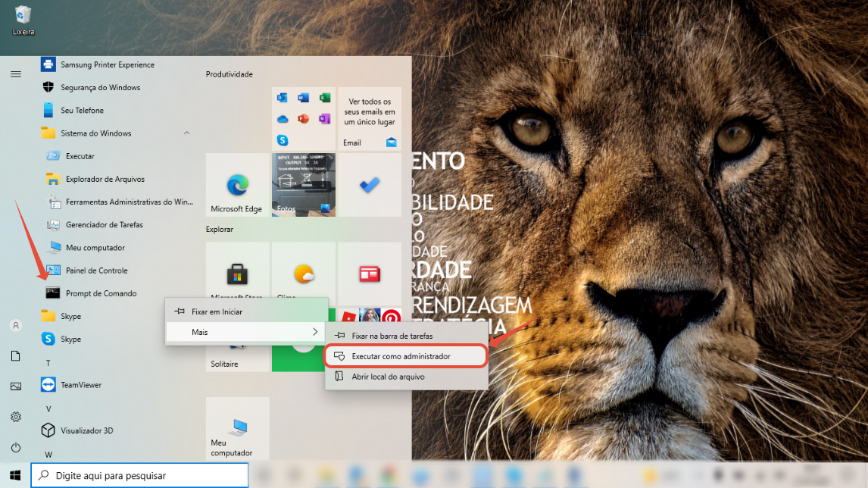Open Meu computador list icon
The width and height of the screenshot is (868, 488).
(x=53, y=248)
